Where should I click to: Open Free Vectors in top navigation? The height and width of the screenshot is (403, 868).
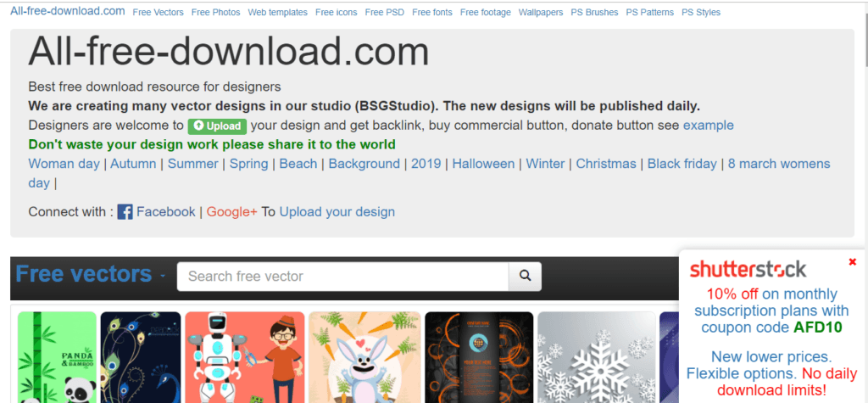click(x=159, y=12)
